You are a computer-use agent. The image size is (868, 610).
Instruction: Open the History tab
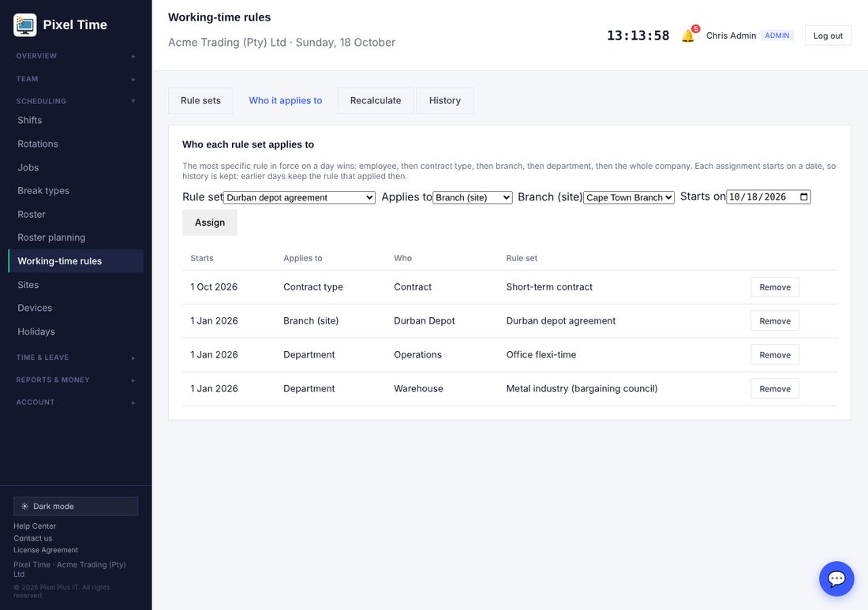coord(444,101)
